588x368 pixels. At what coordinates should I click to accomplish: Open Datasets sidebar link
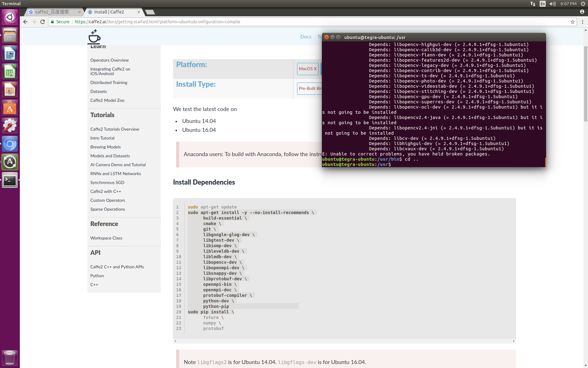pyautogui.click(x=99, y=91)
